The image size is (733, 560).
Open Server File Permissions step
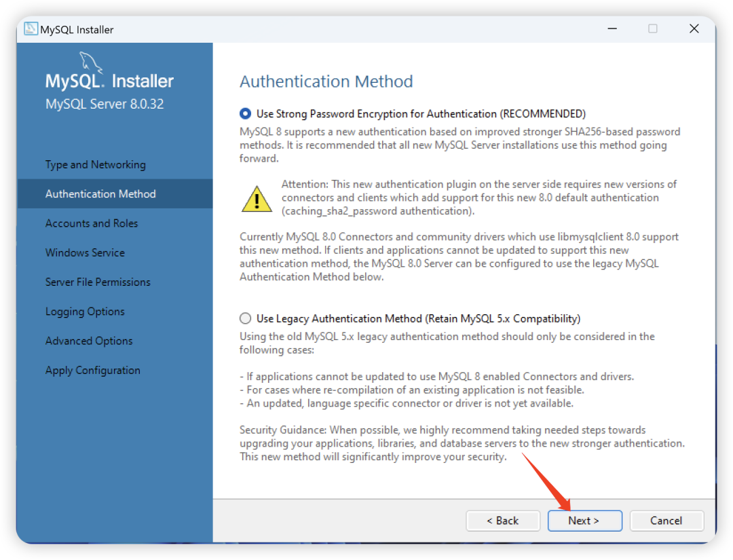coord(98,282)
